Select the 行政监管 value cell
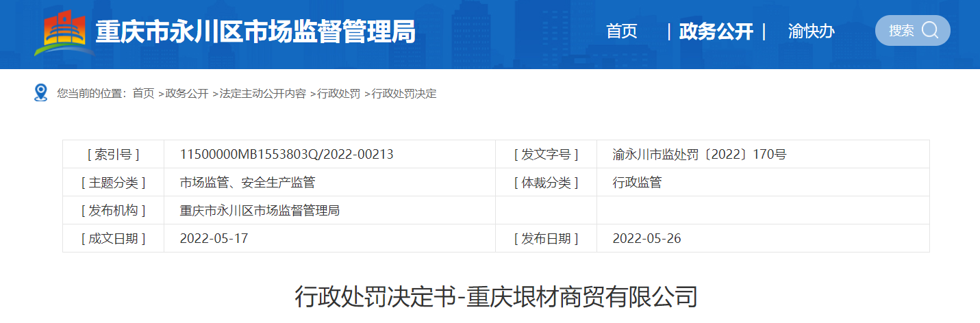 pos(763,183)
